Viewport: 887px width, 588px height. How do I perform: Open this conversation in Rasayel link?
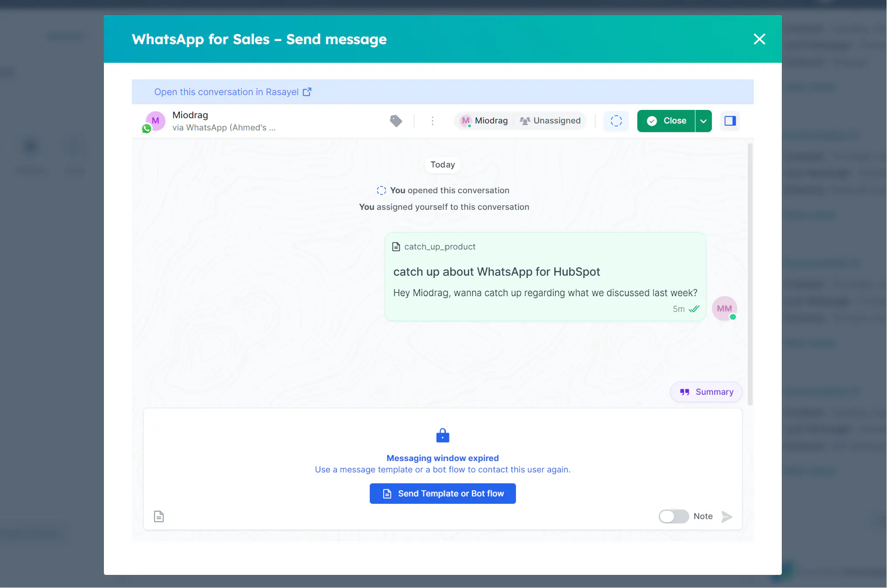point(233,92)
